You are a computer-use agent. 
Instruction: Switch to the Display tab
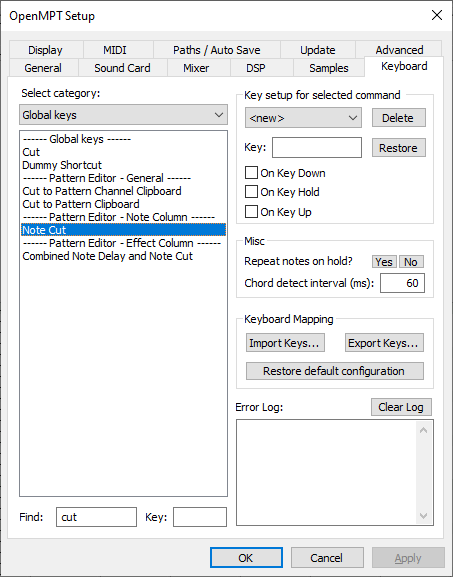tap(46, 50)
